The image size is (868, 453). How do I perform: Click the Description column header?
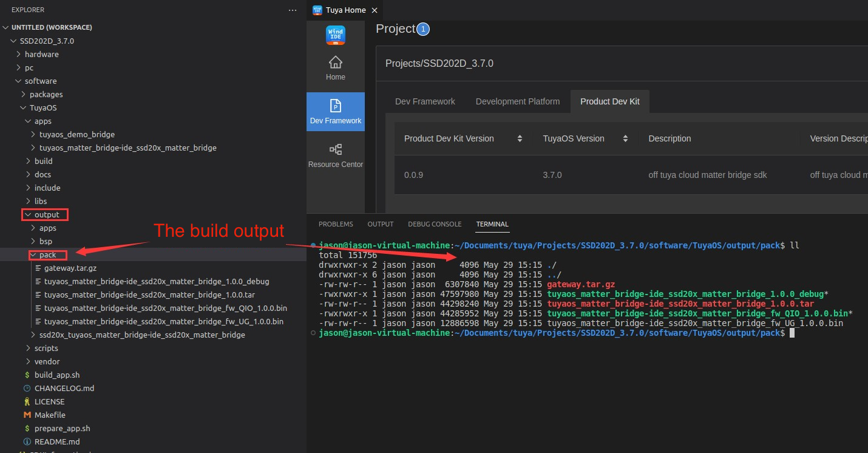[x=670, y=138]
